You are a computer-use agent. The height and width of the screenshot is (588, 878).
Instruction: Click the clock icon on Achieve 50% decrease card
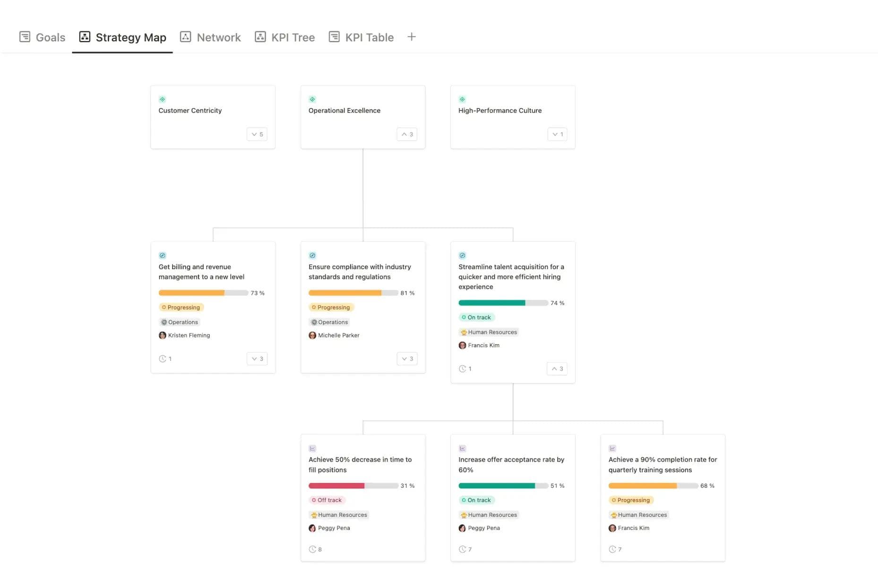coord(312,549)
